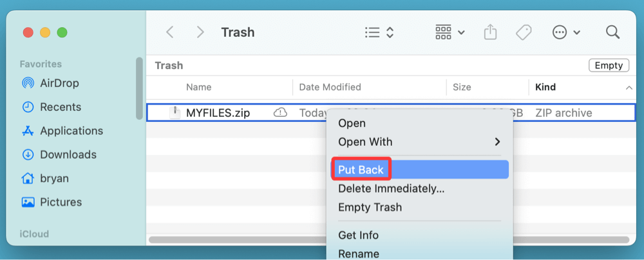Click the ZIP archive kind text
The width and height of the screenshot is (644, 260).
(x=563, y=113)
